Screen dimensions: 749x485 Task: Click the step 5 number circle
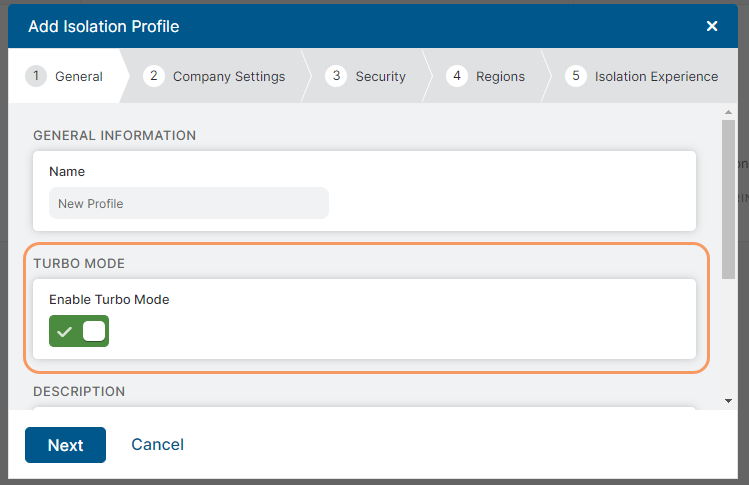[575, 76]
